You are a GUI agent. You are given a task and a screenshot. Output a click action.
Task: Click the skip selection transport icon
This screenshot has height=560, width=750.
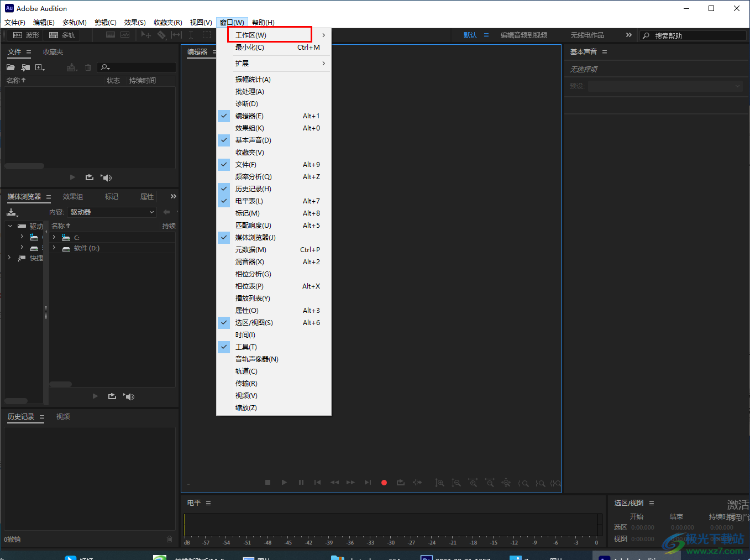point(417,482)
